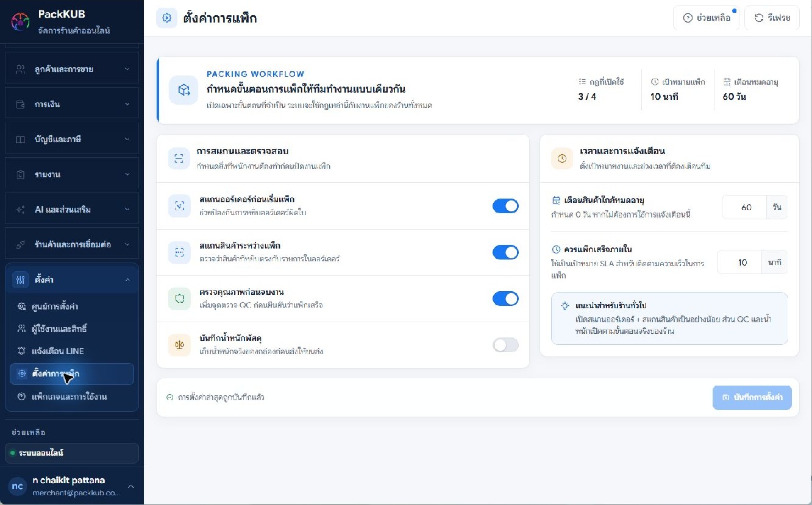Click the clock icon beside เวลาและการแจ้งเตือน
This screenshot has width=812, height=505.
pos(561,158)
